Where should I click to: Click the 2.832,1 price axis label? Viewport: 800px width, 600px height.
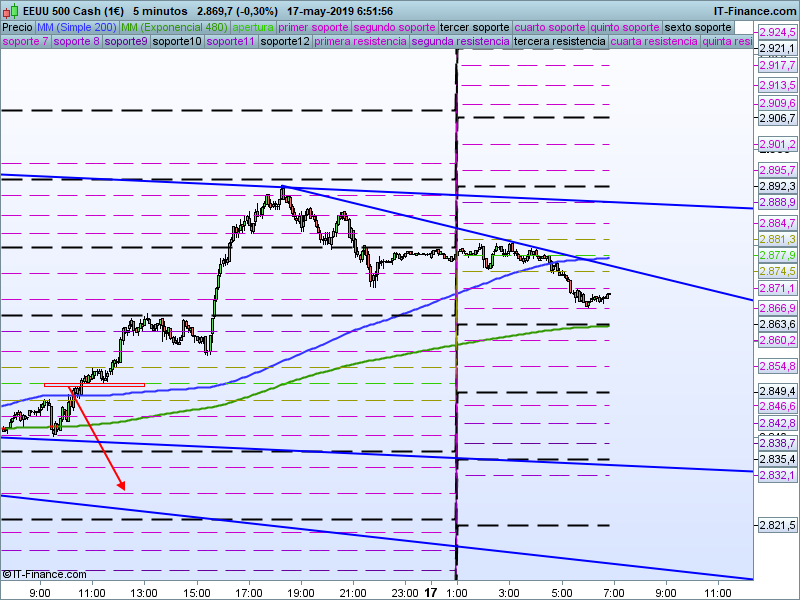pyautogui.click(x=777, y=476)
